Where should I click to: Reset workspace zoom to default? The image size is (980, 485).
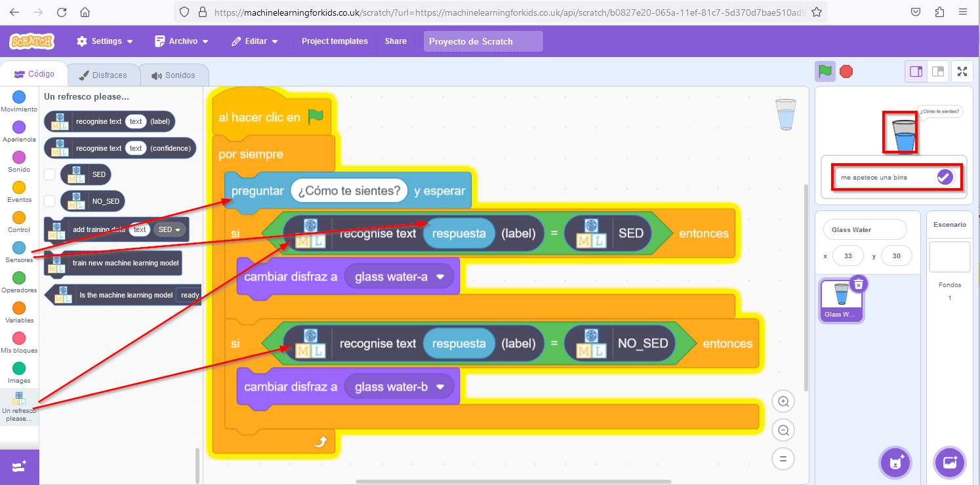click(783, 457)
